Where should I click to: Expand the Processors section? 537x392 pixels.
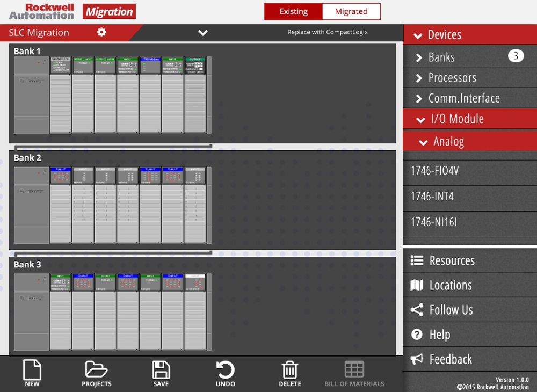(x=452, y=78)
